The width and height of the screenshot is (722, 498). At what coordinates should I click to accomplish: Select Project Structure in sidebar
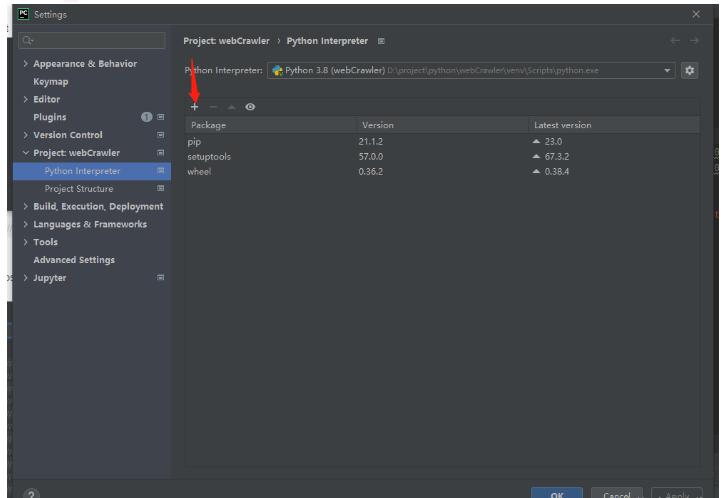[79, 189]
